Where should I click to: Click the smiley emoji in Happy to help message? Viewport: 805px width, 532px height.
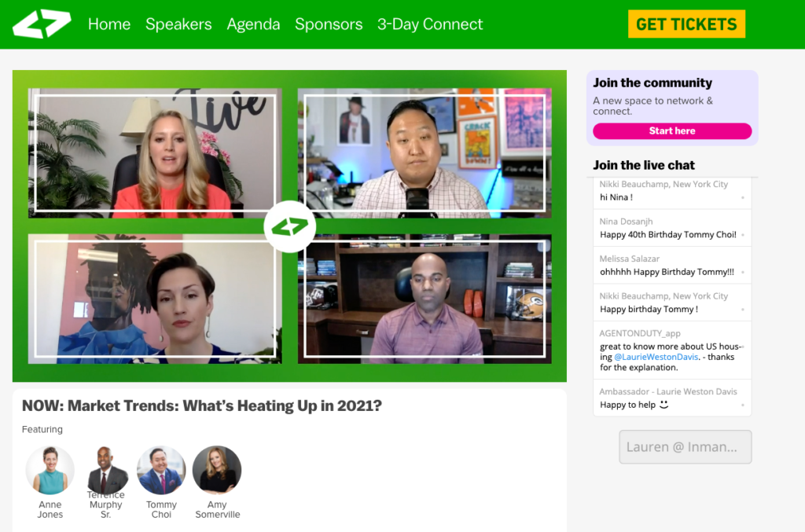click(x=663, y=404)
